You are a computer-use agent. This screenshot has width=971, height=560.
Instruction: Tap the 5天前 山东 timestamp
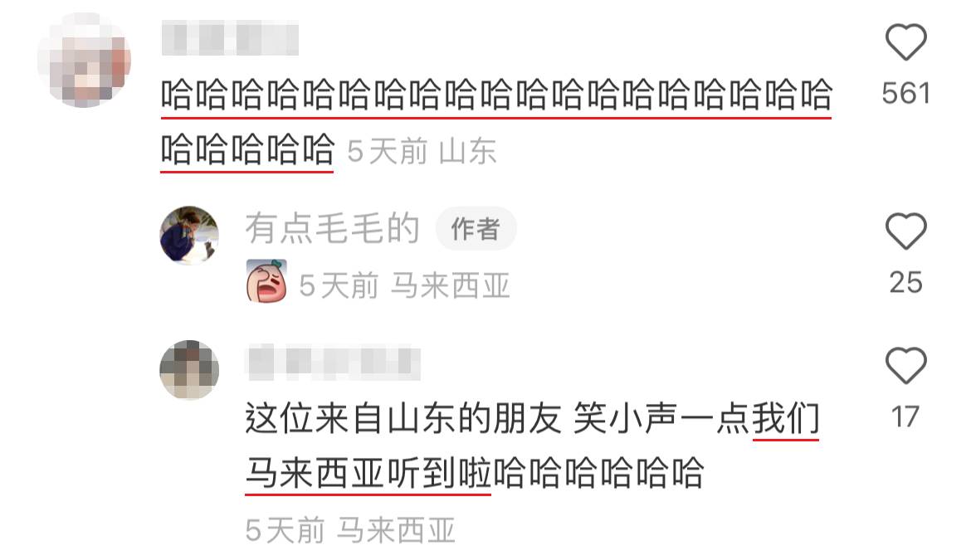pos(422,152)
